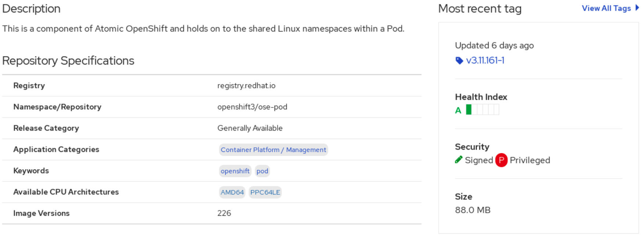
Task: Click the Privileged security label
Action: (530, 160)
